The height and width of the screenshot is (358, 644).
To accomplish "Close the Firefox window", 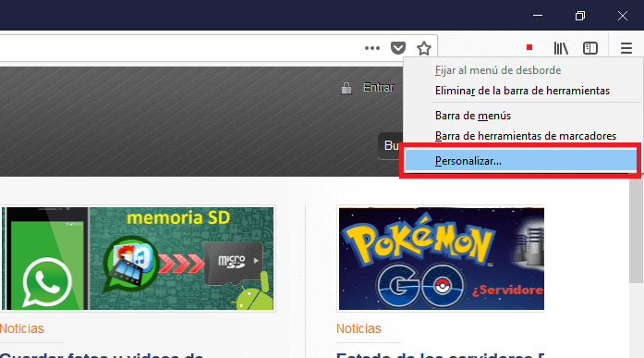I will [623, 16].
